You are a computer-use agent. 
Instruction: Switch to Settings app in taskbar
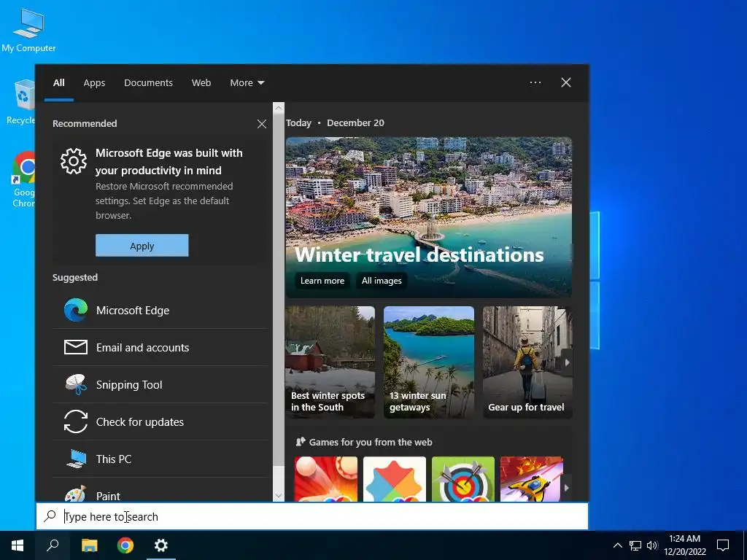click(x=161, y=545)
